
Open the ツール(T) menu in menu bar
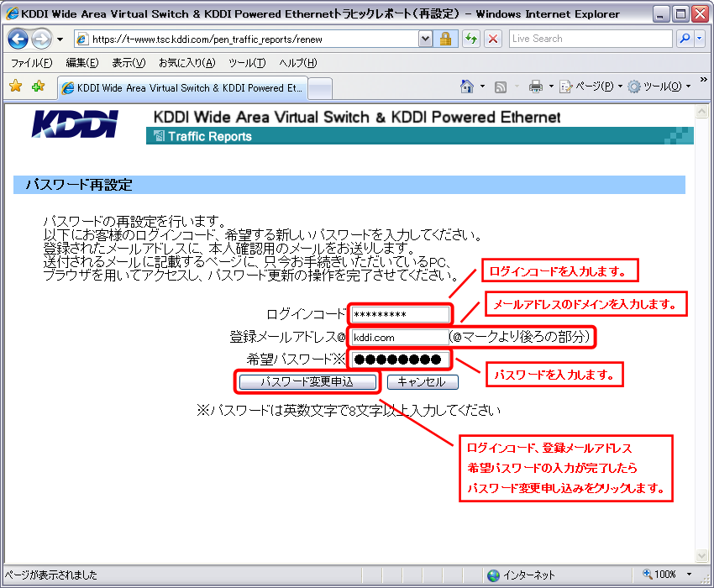click(x=247, y=63)
